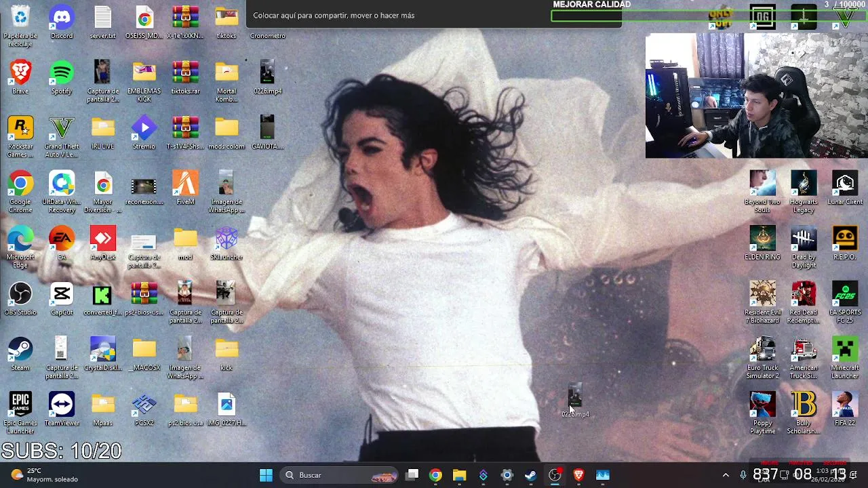Show hidden system tray icons chevron
868x488 pixels.
726,475
